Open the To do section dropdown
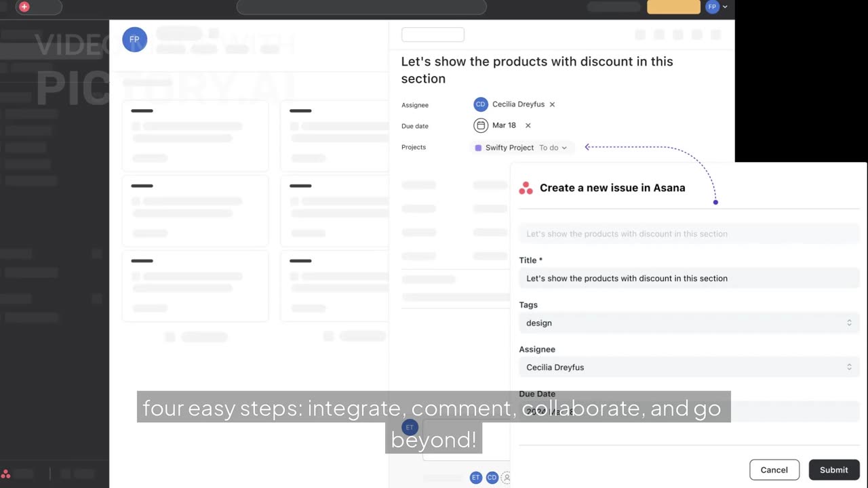 pyautogui.click(x=553, y=148)
